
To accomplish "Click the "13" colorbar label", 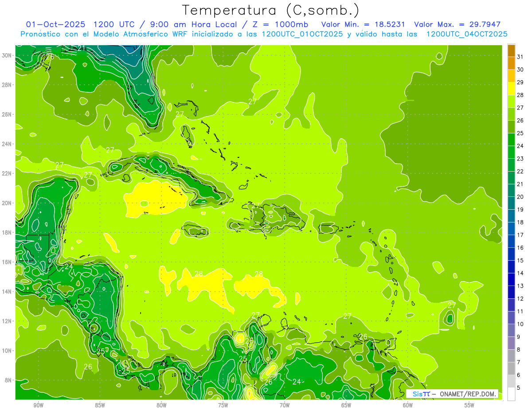I will (x=520, y=286).
